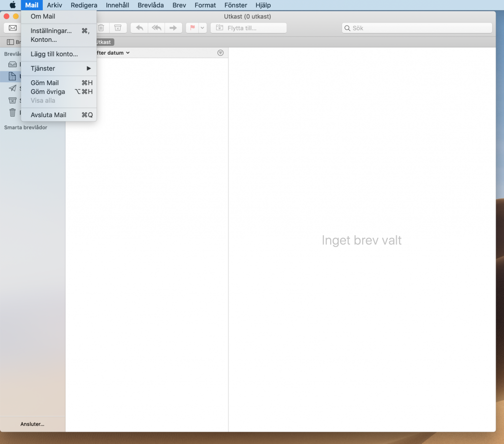504x444 pixels.
Task: Select the Trash bin icon in sidebar
Action: (12, 113)
